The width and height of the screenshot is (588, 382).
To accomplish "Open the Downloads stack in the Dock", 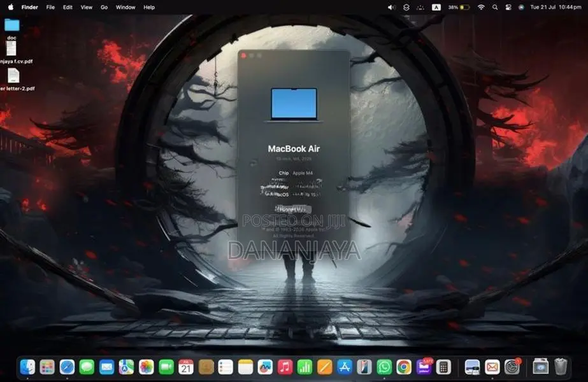I will 540,366.
